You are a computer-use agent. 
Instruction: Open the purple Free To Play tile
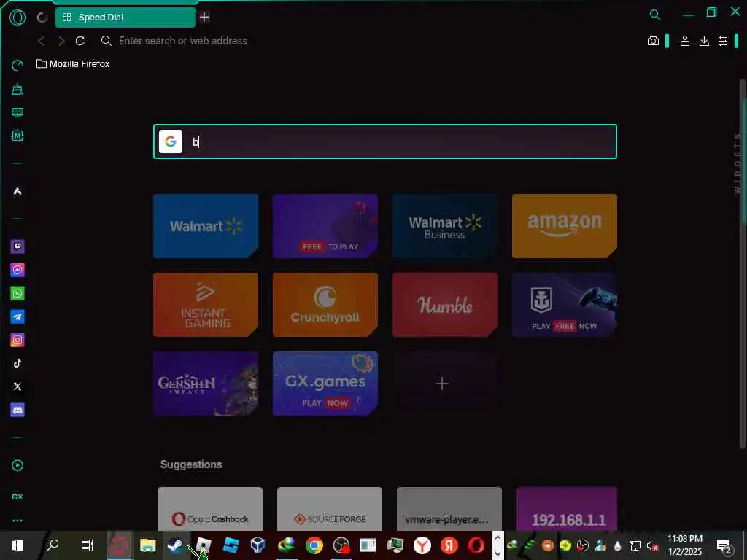(325, 226)
